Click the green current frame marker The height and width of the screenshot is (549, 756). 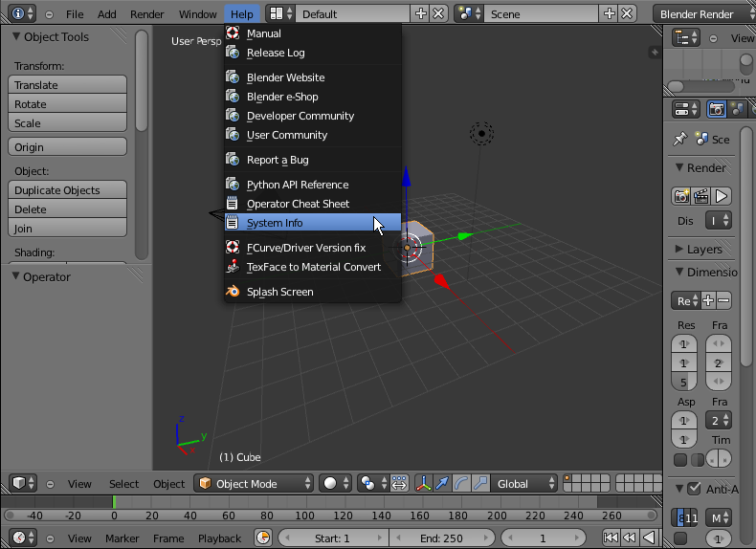click(x=114, y=502)
